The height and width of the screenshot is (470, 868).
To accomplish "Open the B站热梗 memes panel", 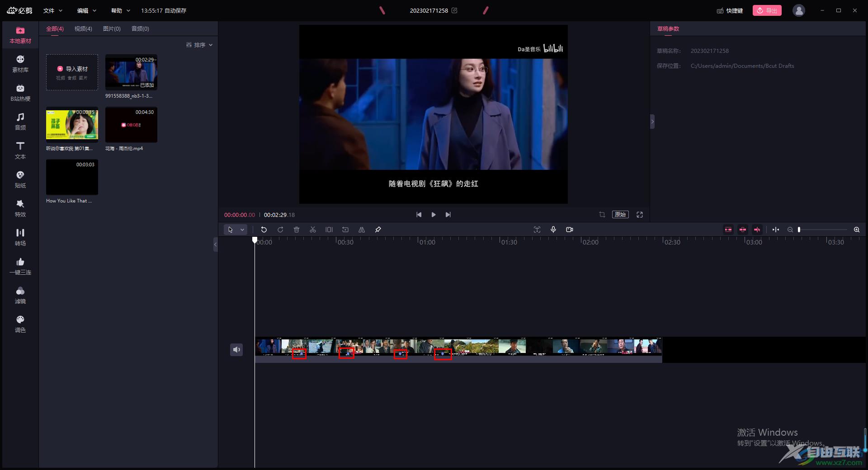I will click(x=20, y=93).
